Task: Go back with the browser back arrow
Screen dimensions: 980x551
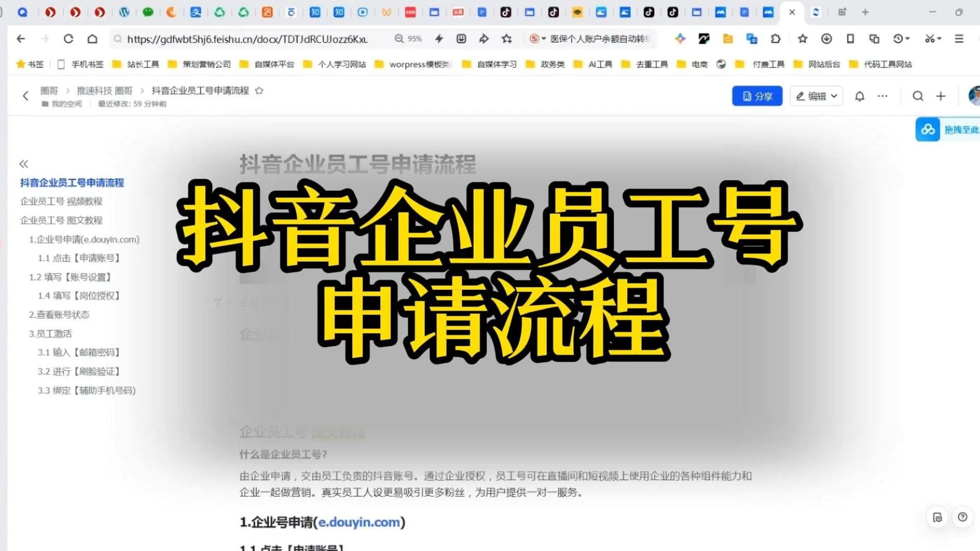Action: tap(21, 39)
